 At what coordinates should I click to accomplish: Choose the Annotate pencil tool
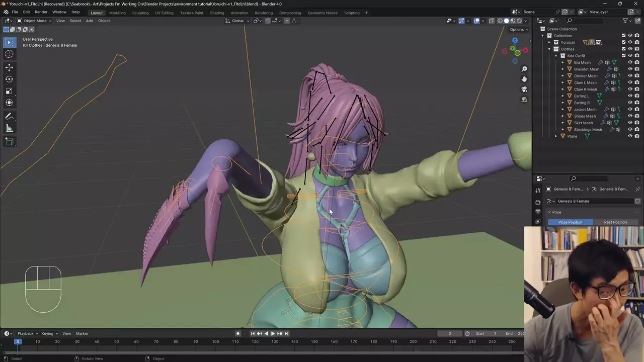click(x=9, y=116)
